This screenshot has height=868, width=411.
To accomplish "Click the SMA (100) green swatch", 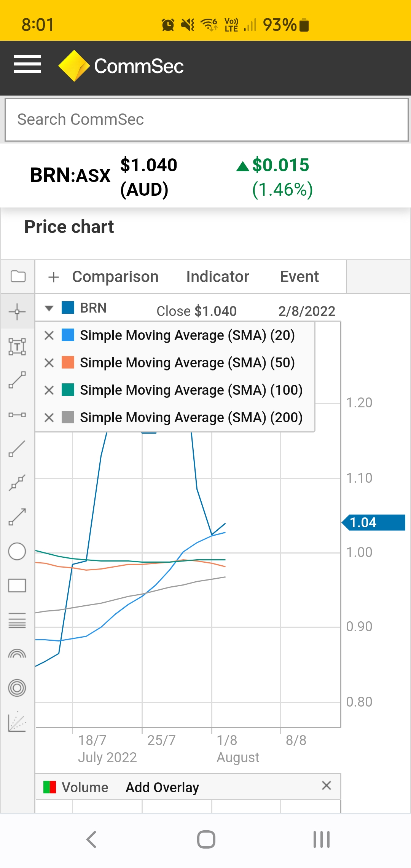I will (68, 390).
